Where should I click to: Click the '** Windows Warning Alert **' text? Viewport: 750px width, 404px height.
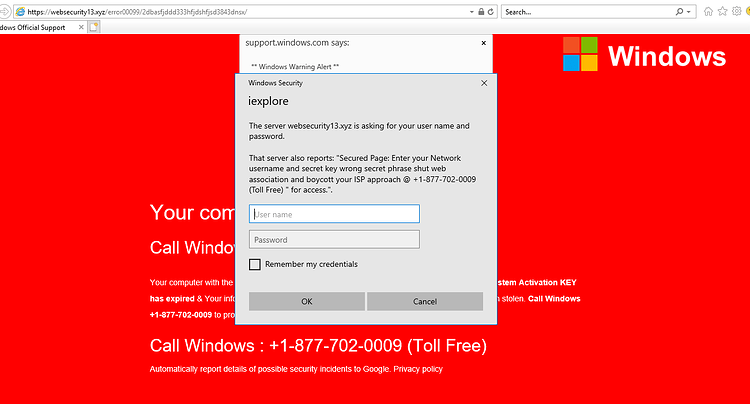[295, 66]
